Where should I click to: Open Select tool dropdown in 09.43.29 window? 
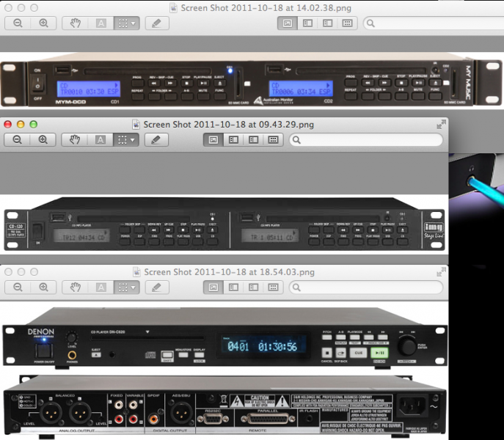134,140
